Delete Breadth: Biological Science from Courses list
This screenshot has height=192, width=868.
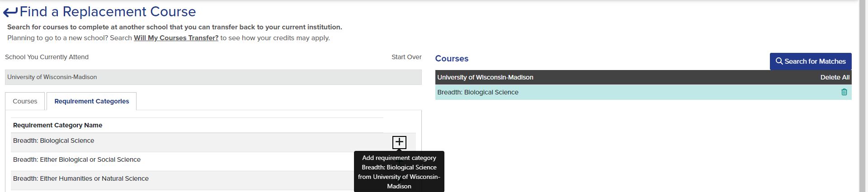click(844, 92)
